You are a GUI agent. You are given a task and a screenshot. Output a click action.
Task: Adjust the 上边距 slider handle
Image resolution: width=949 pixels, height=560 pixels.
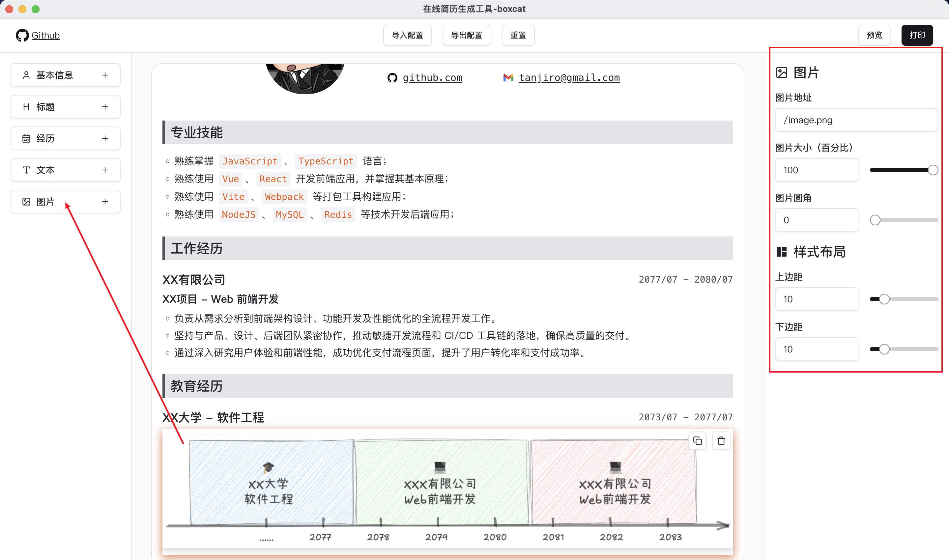pyautogui.click(x=884, y=299)
